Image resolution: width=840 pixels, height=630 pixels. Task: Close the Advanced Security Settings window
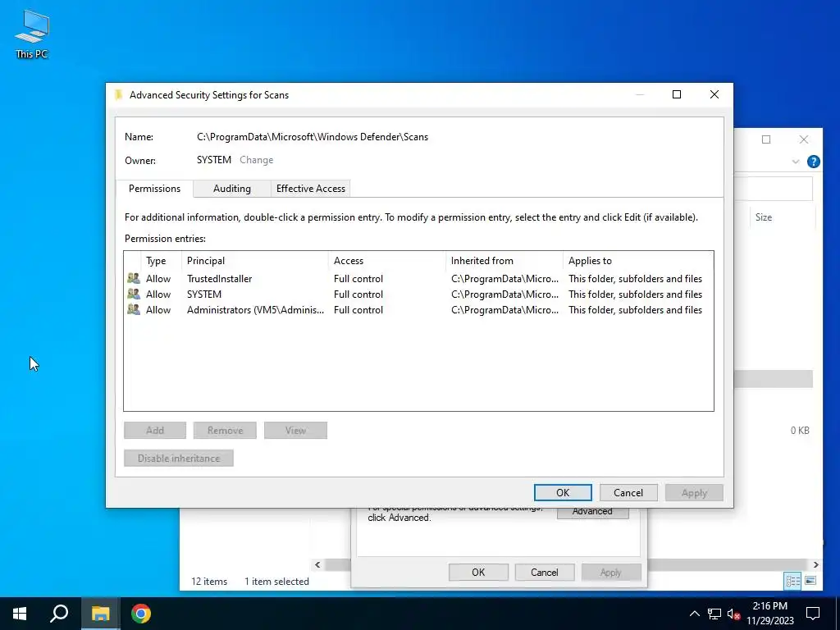[x=714, y=94]
